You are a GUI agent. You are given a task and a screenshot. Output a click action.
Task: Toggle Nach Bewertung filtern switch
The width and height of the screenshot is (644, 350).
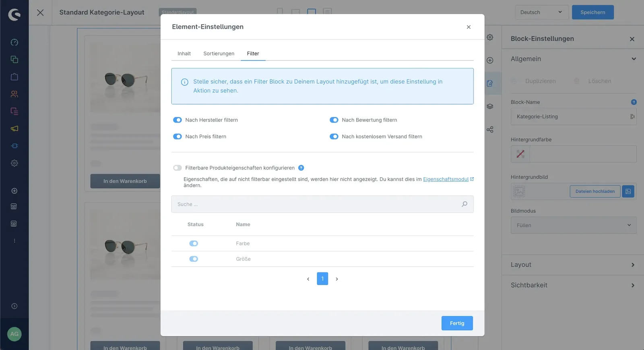[334, 120]
